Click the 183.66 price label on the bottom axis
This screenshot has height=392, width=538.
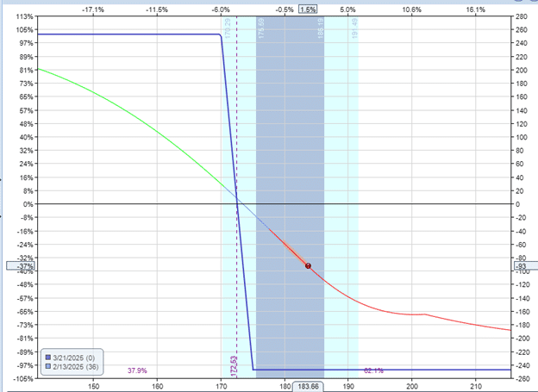coord(308,387)
